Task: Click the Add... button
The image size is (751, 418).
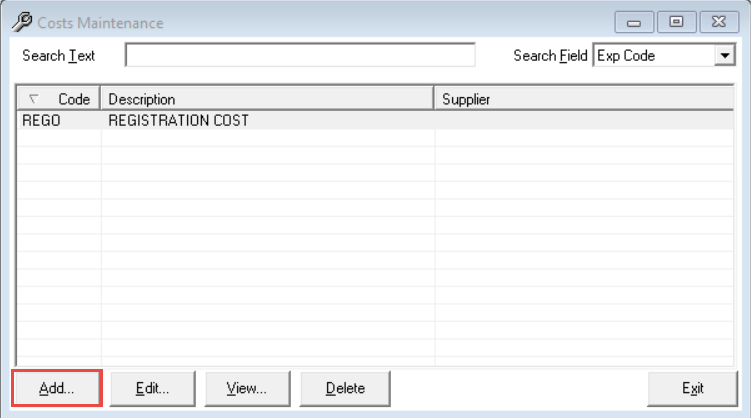Action: (x=57, y=388)
